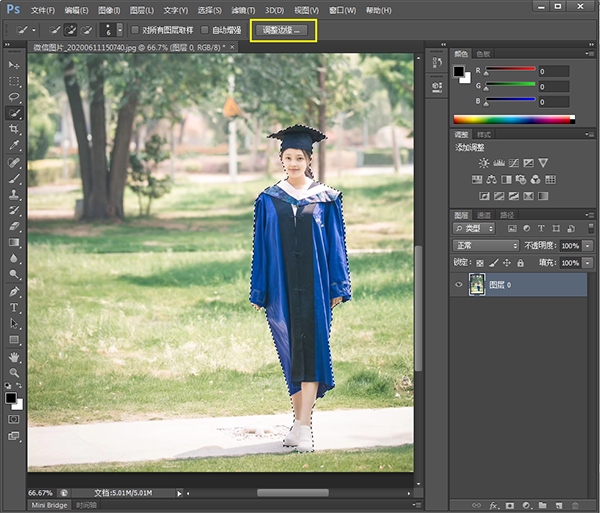
Task: Activate the Zoom tool in toolbox
Action: pyautogui.click(x=15, y=372)
